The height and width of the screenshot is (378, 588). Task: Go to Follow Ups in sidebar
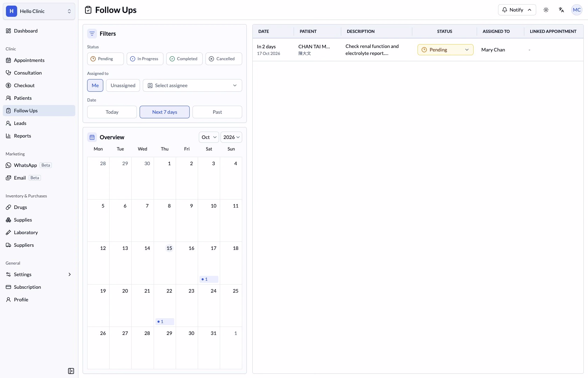pos(39,111)
